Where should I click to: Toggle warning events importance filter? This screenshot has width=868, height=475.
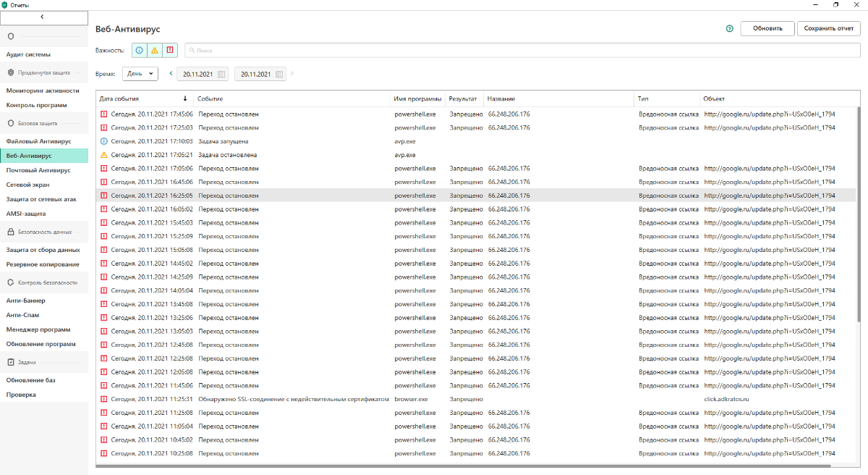click(154, 51)
